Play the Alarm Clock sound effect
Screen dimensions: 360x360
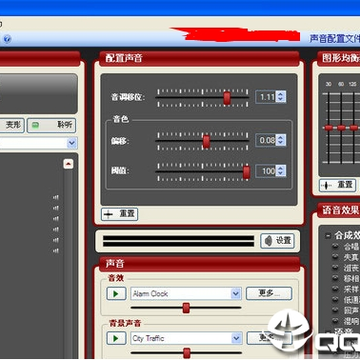[x=116, y=294]
